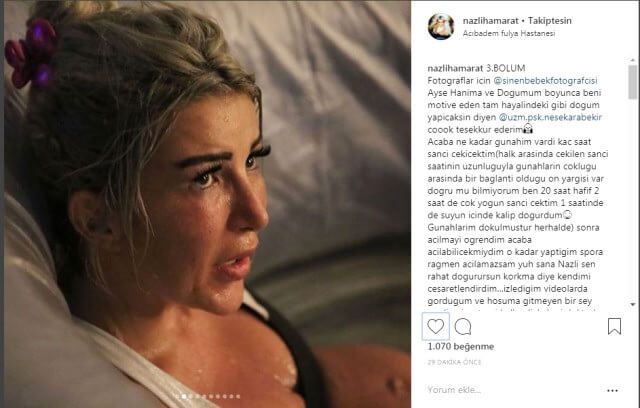Screen dimensions: 640x408
Task: Jump to the last carousel dot
Action: click(238, 397)
